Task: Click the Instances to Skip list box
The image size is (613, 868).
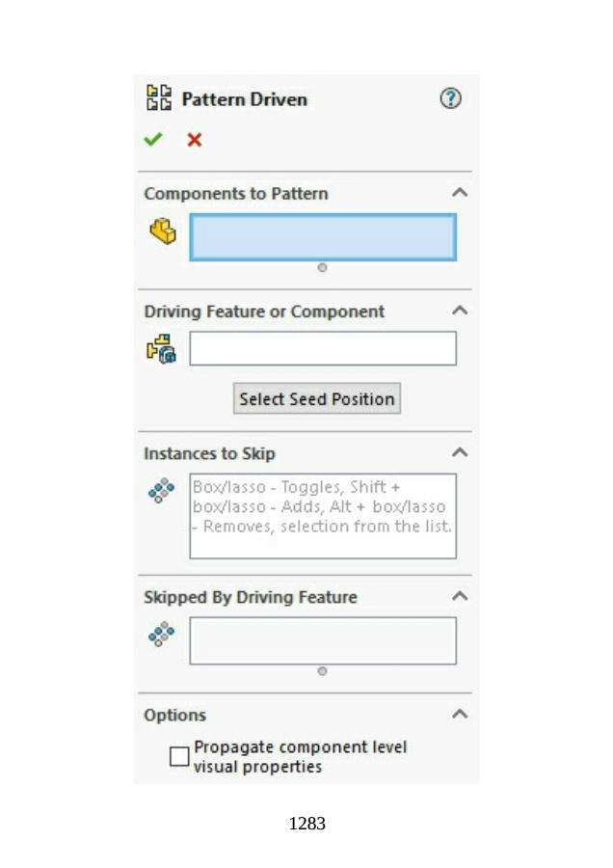Action: coord(323,516)
